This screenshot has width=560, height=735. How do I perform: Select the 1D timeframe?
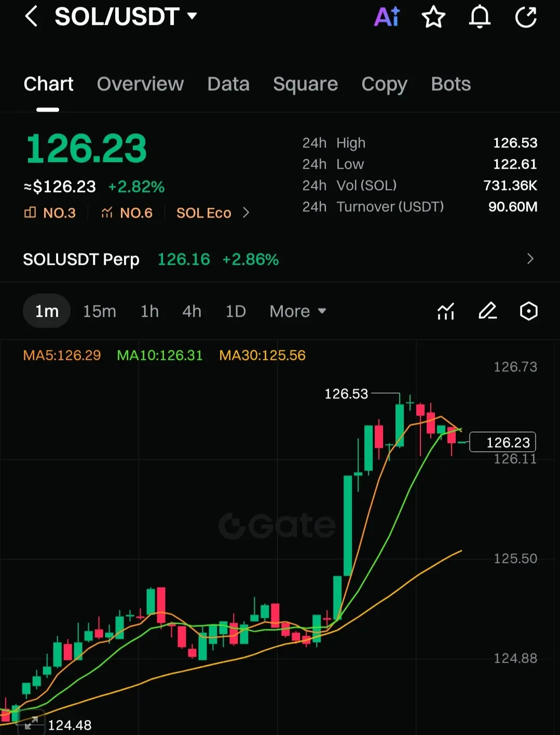click(236, 311)
